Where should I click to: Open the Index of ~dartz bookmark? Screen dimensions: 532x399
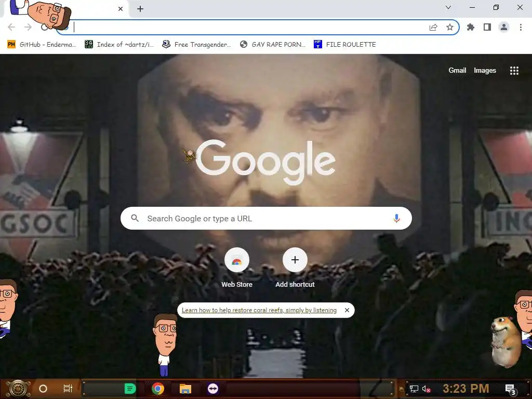119,45
